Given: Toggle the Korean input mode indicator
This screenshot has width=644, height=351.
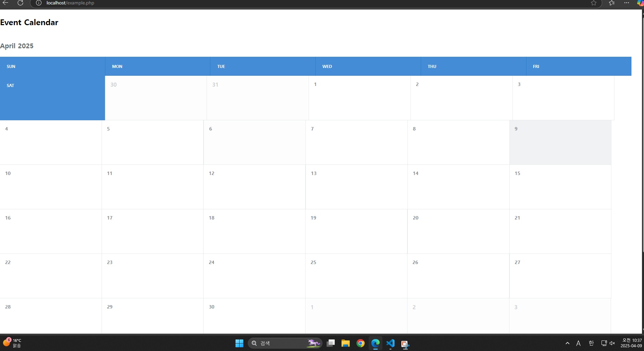Looking at the screenshot, I should [x=591, y=343].
